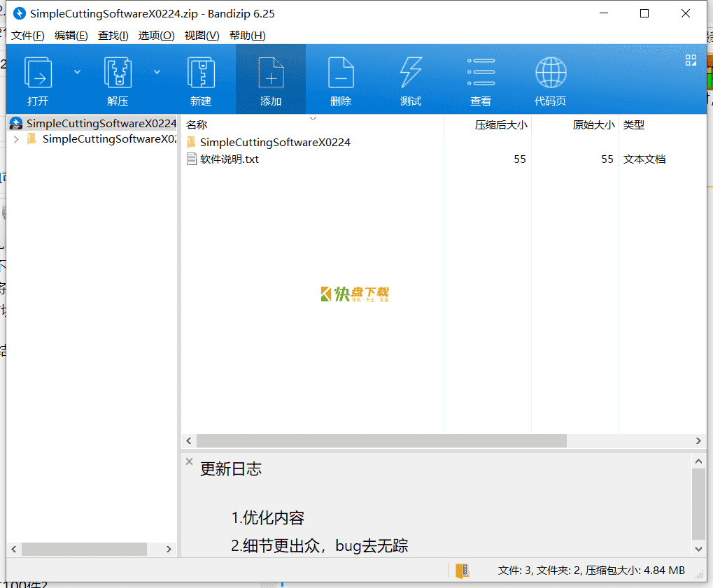Click the Delete (删除) toolbar icon
This screenshot has height=588, width=713.
[x=341, y=73]
